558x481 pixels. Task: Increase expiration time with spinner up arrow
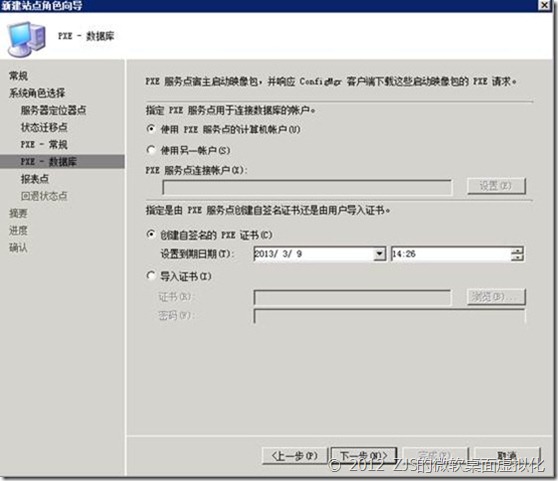click(517, 250)
